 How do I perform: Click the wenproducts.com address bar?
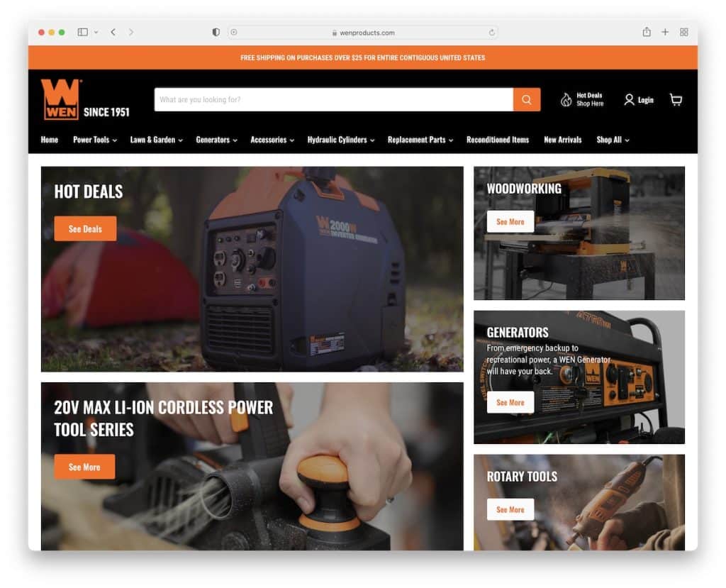364,33
